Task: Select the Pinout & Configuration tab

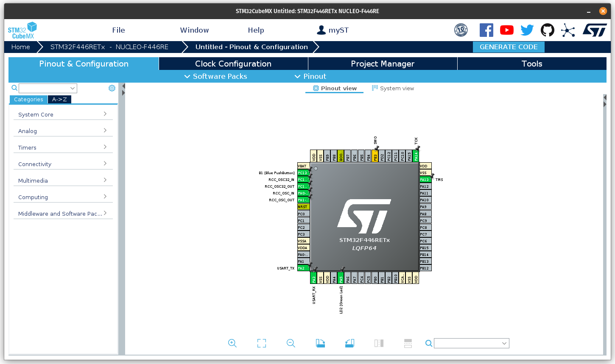Action: [84, 64]
